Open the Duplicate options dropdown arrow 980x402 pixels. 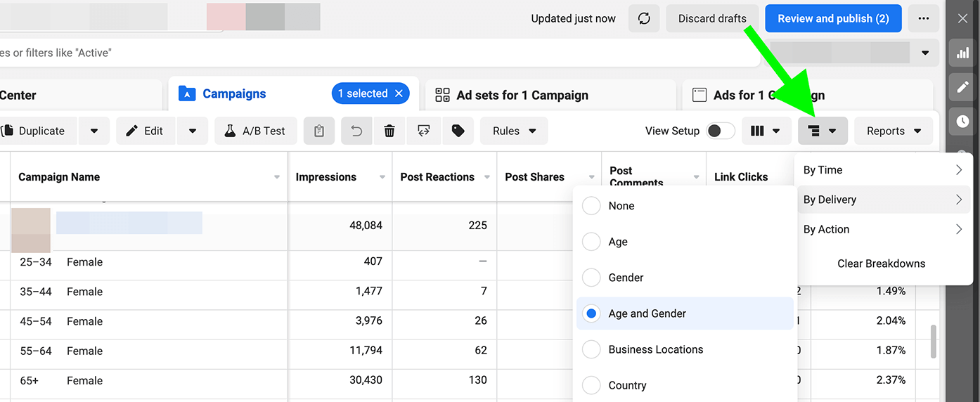pyautogui.click(x=94, y=131)
